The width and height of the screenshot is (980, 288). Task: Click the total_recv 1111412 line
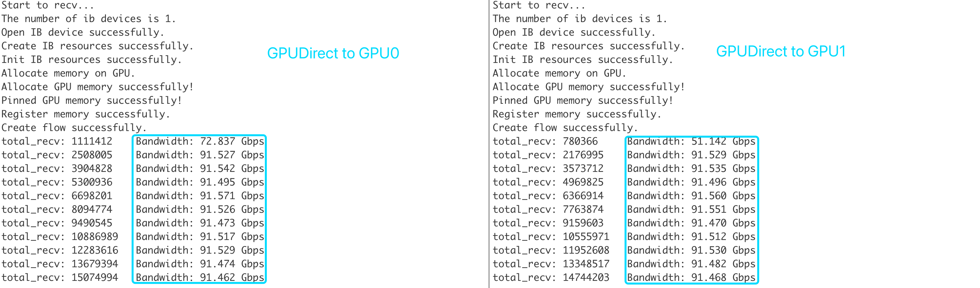pyautogui.click(x=57, y=141)
